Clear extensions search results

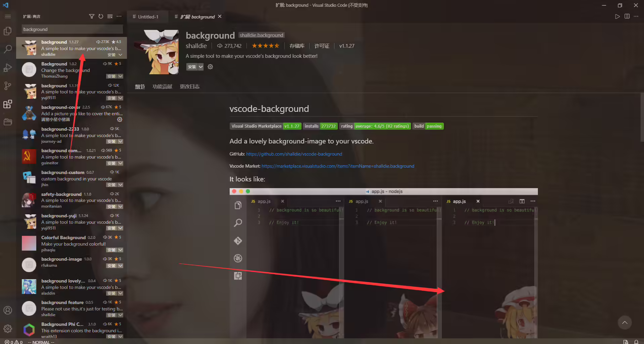coord(110,16)
